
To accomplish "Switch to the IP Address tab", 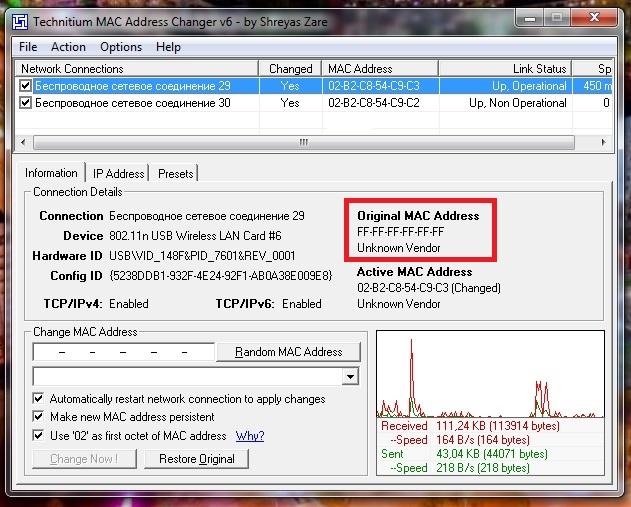I will tap(118, 174).
